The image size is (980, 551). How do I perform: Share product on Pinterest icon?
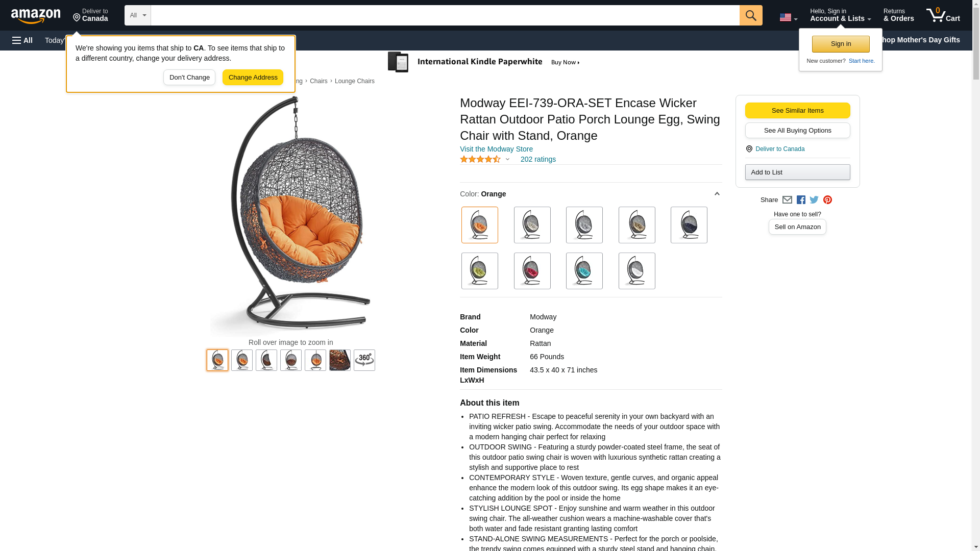(x=827, y=200)
